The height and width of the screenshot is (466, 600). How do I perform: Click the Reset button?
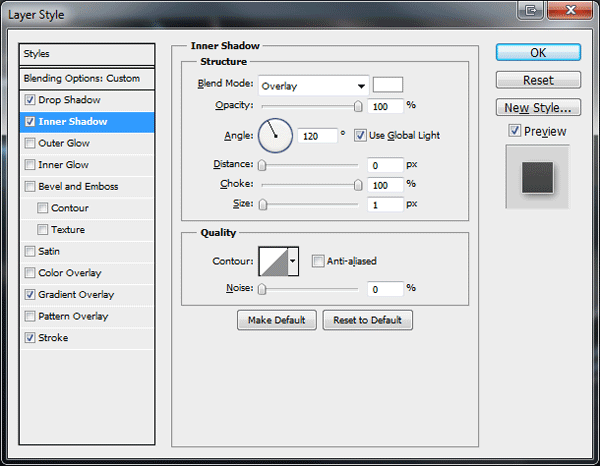538,80
